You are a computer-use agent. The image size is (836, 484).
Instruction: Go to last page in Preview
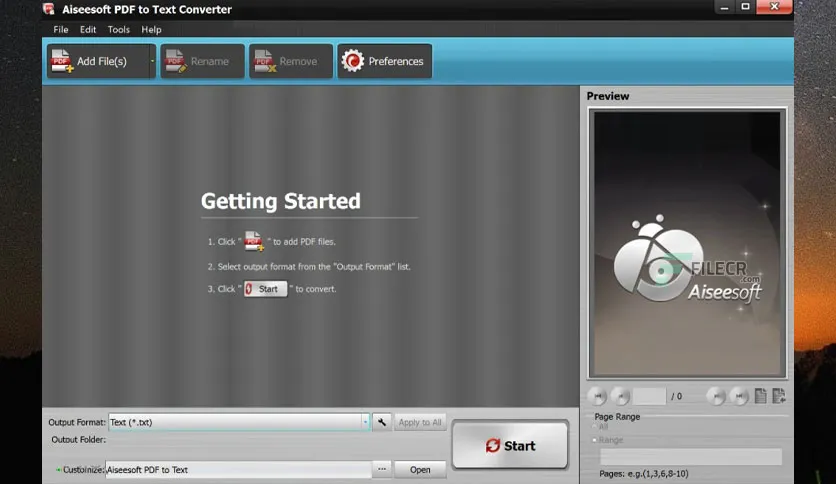pyautogui.click(x=739, y=396)
